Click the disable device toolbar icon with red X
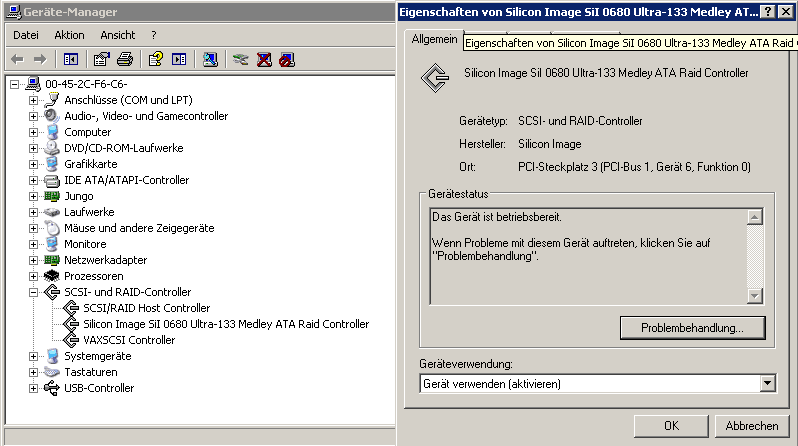This screenshot has width=798, height=446. [264, 60]
